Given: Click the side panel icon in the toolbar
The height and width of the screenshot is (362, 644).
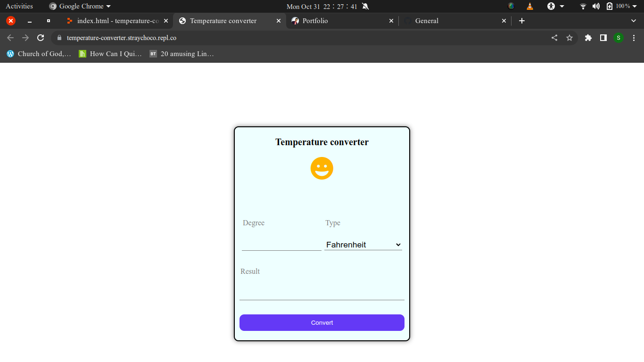Looking at the screenshot, I should (603, 38).
